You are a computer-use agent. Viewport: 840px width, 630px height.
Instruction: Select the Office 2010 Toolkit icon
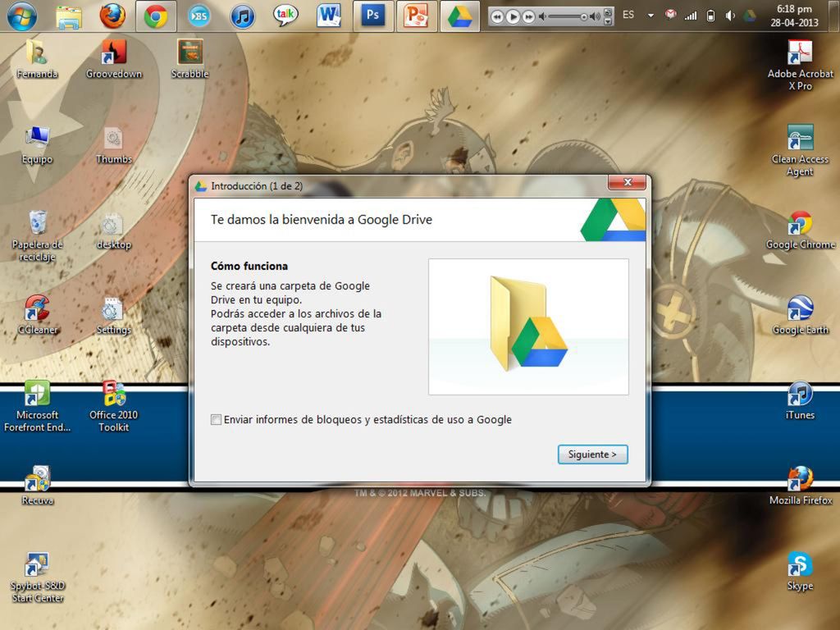click(x=113, y=406)
